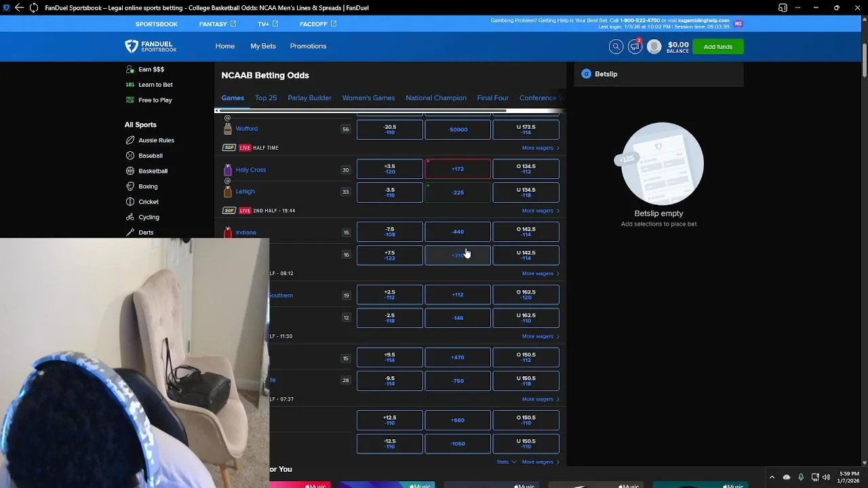
Task: Open the ksgamblinghelp.com link
Action: coord(704,20)
